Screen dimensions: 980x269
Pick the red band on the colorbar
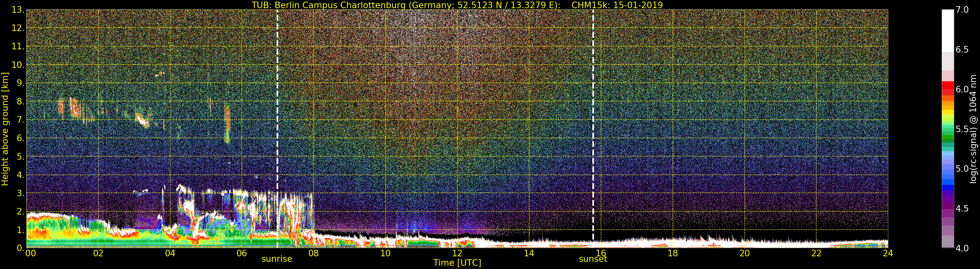click(948, 87)
